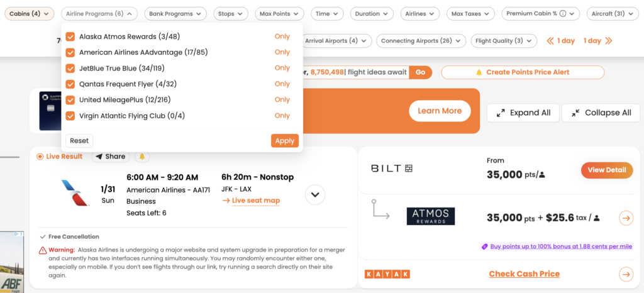This screenshot has width=644, height=293.
Task: Open the Bank Programs filter
Action: (x=175, y=14)
